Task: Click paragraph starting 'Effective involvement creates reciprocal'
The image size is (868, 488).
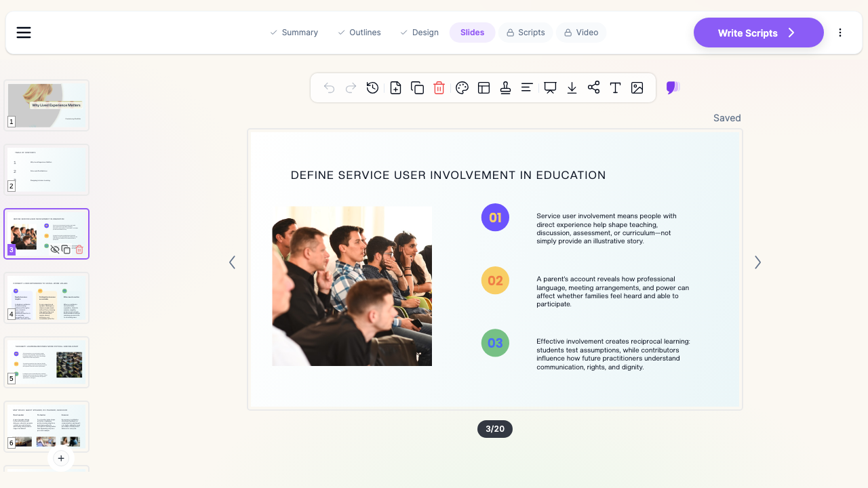Action: point(614,354)
